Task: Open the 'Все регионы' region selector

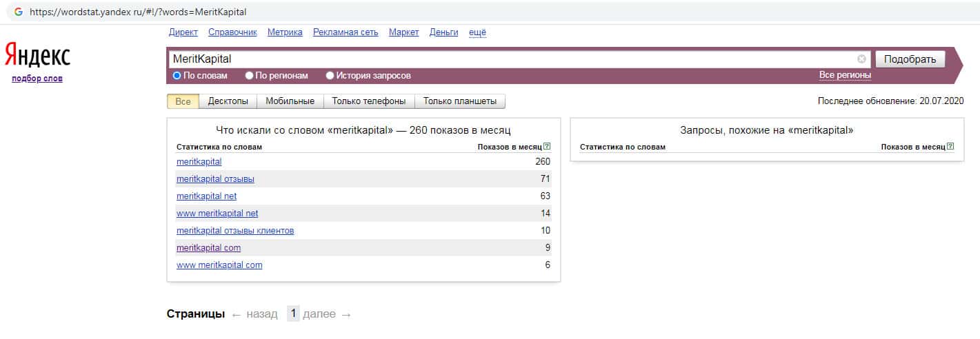Action: 845,75
